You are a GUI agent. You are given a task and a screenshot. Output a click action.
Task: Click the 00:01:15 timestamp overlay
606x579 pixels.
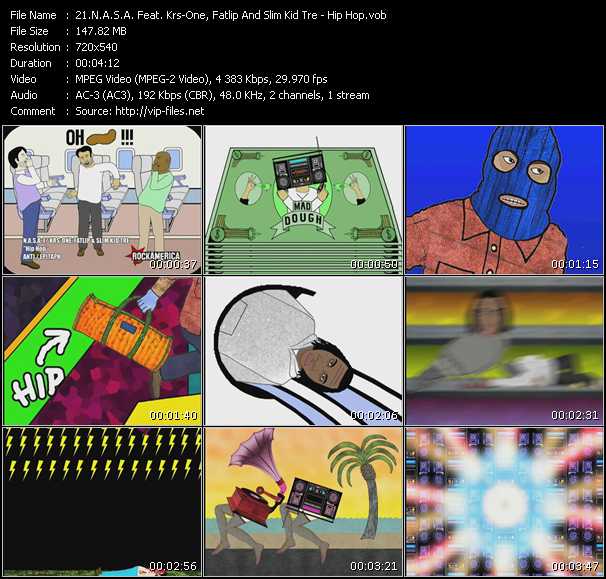575,264
